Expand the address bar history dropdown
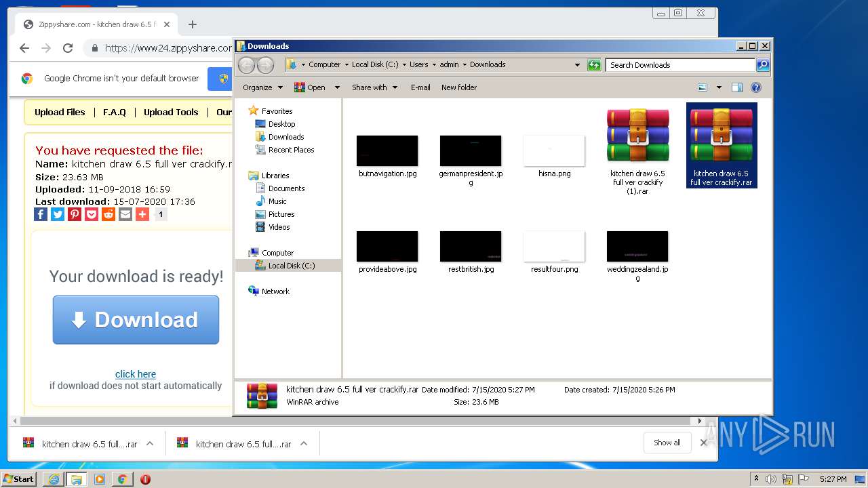 pos(577,65)
